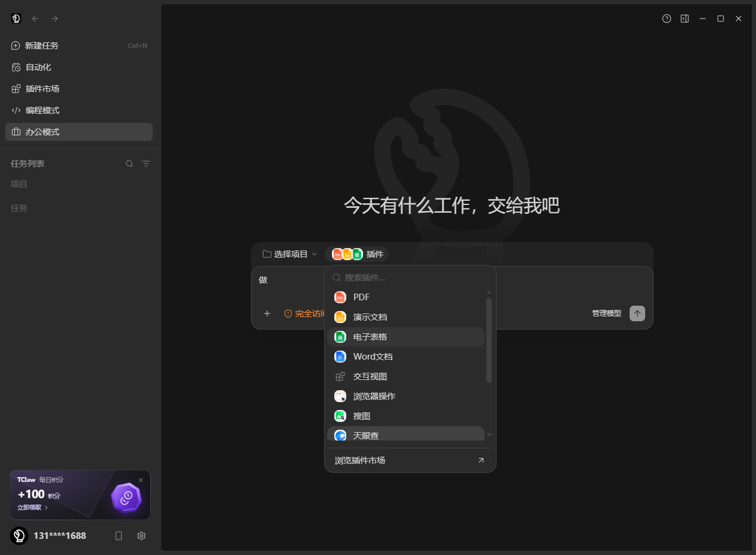Viewport: 756px width, 555px height.
Task: Open the task list filter icon
Action: [x=146, y=164]
